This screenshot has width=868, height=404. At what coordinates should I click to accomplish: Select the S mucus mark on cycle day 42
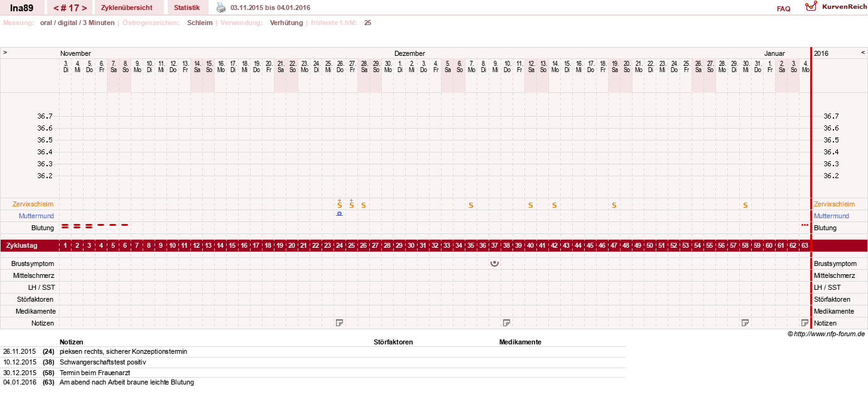pyautogui.click(x=554, y=205)
